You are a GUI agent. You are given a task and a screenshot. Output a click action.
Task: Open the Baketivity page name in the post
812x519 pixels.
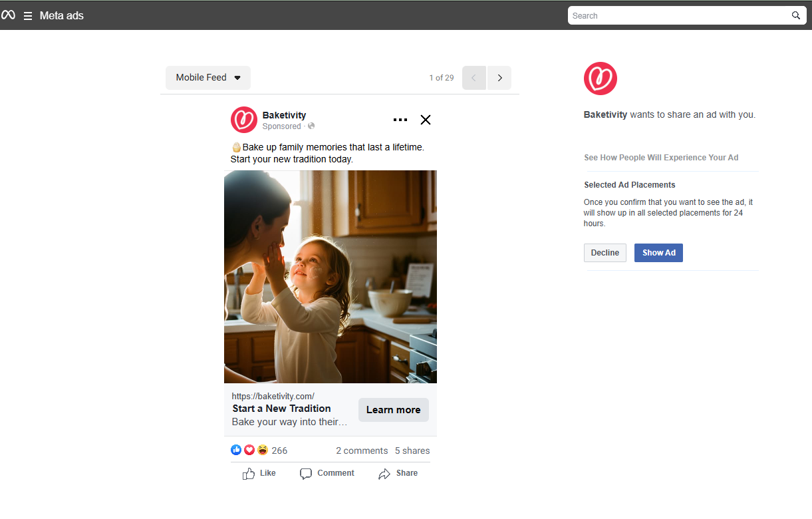coord(284,115)
